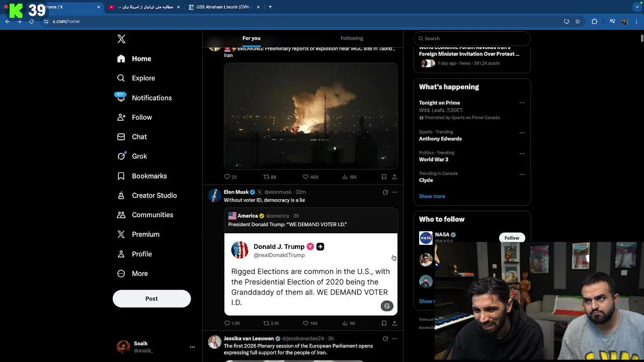Open Premium in the sidebar
The height and width of the screenshot is (362, 644).
(138, 234)
